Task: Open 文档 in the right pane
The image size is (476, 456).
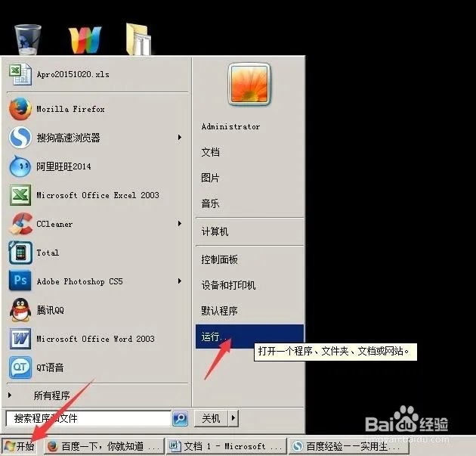Action: tap(210, 151)
